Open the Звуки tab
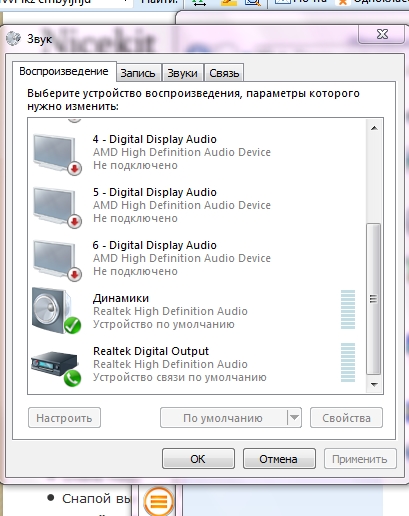 coord(182,73)
